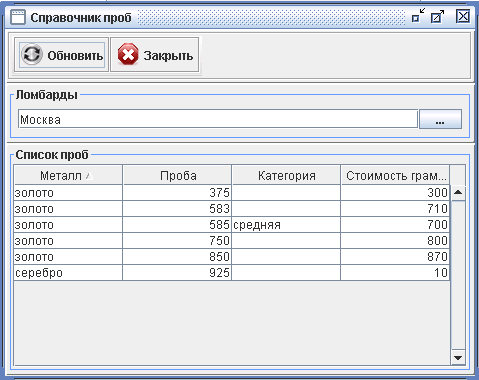
Task: Sort by the Металл column header
Action: [x=68, y=175]
